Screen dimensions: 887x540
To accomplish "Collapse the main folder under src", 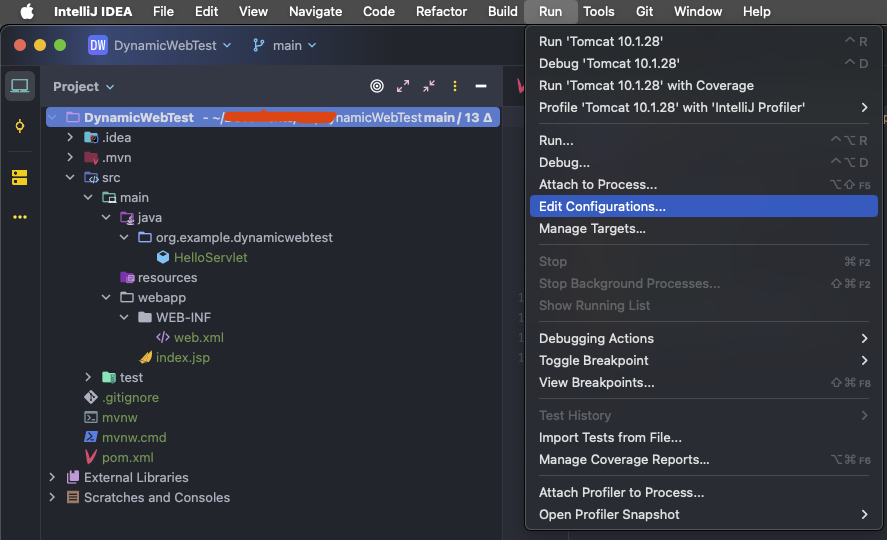I will point(88,197).
